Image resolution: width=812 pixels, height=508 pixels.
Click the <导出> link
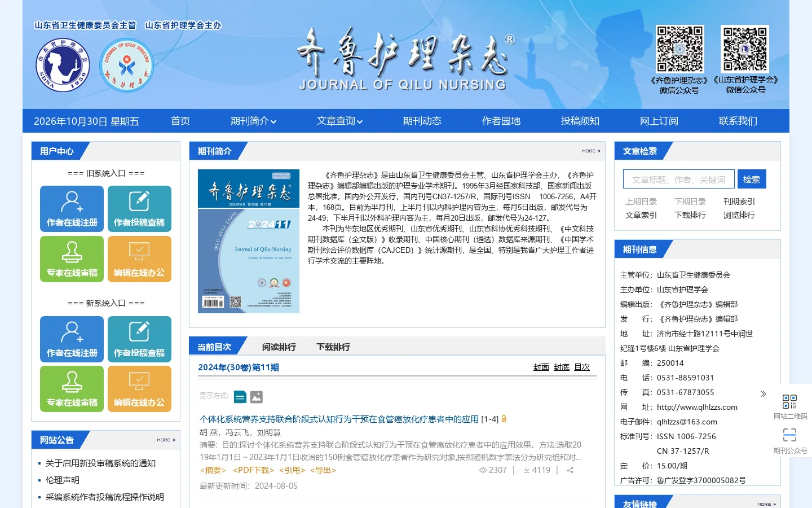coord(323,470)
